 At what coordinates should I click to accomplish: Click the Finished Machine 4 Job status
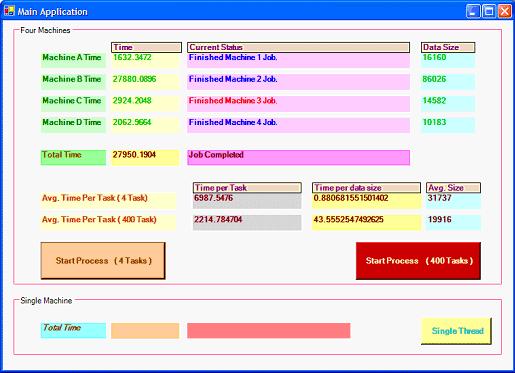(x=298, y=125)
